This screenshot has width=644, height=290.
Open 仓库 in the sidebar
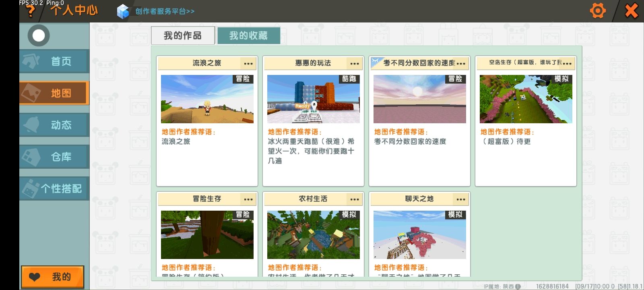point(54,157)
